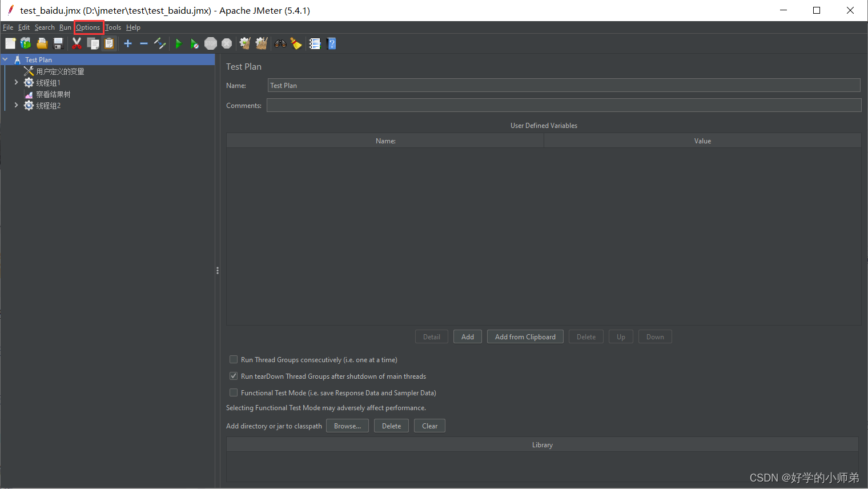Click the minus Collapse All icon

144,43
